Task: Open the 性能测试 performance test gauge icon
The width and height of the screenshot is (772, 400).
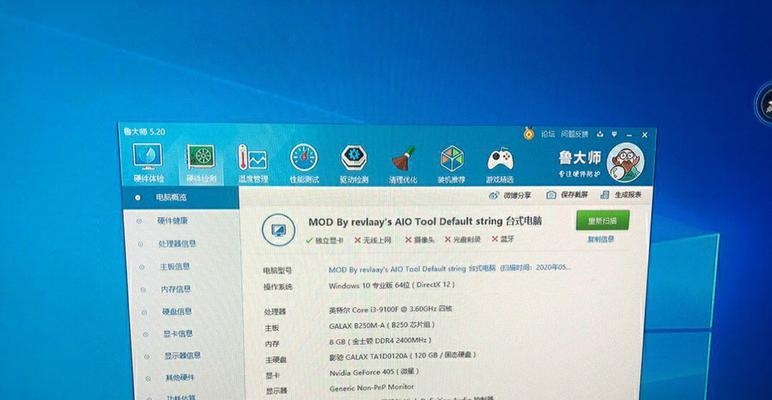Action: point(304,164)
